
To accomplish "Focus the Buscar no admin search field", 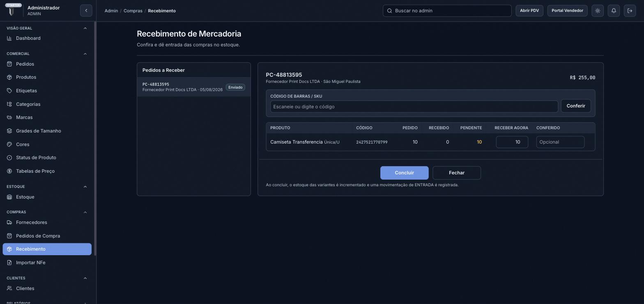I will (x=447, y=11).
